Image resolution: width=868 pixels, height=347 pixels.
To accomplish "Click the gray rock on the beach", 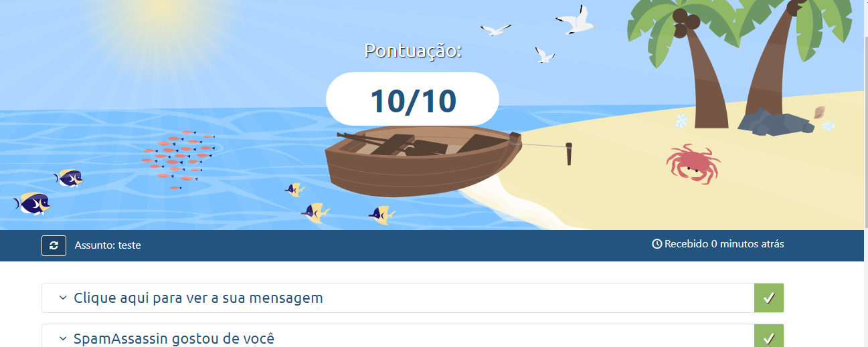I will click(775, 122).
